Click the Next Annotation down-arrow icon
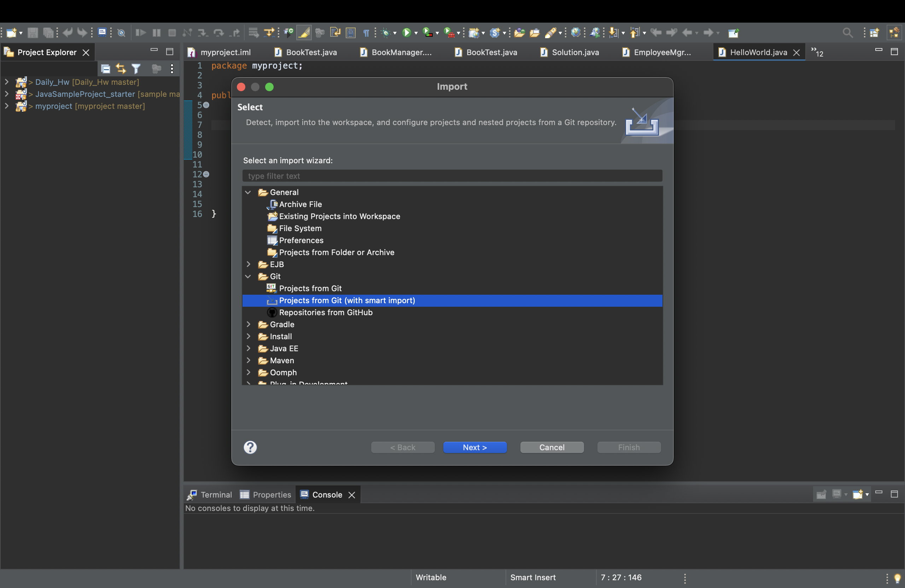Screen dimensions: 905x588 (x=613, y=33)
